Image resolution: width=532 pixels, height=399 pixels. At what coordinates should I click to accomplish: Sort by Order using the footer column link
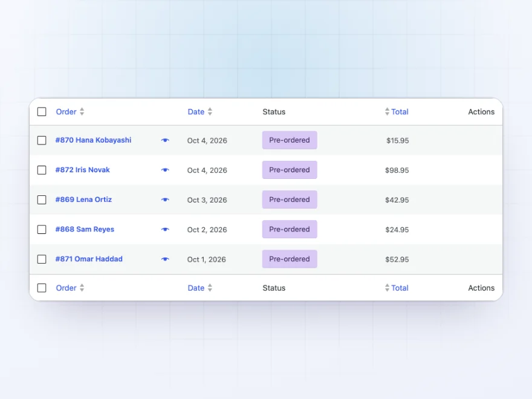(70, 288)
